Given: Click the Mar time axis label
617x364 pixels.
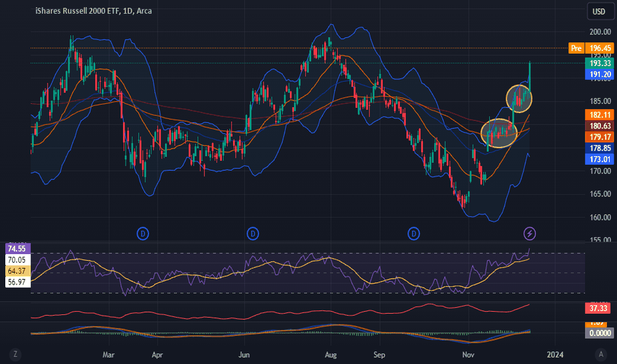Looking at the screenshot, I should point(108,355).
